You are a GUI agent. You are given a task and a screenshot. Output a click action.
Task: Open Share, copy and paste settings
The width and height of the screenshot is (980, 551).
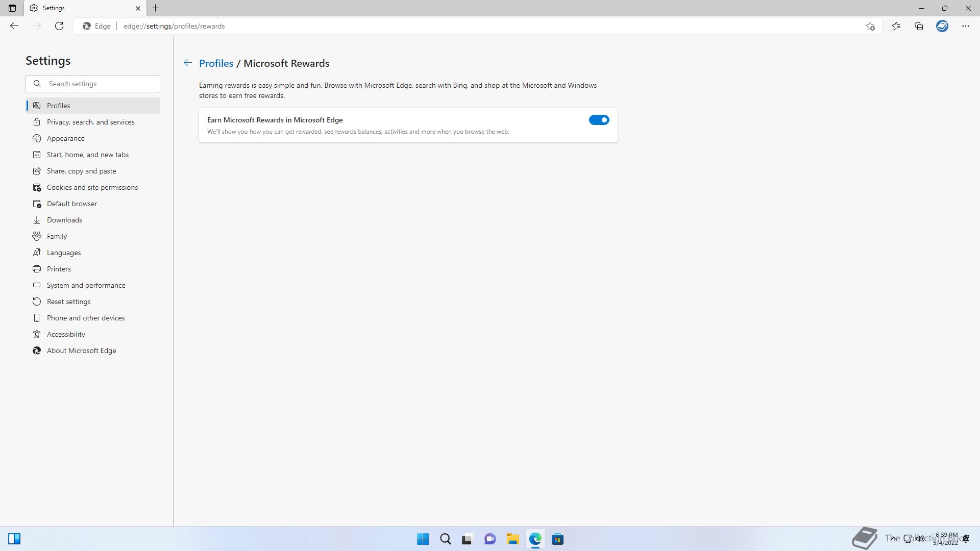coord(93,171)
